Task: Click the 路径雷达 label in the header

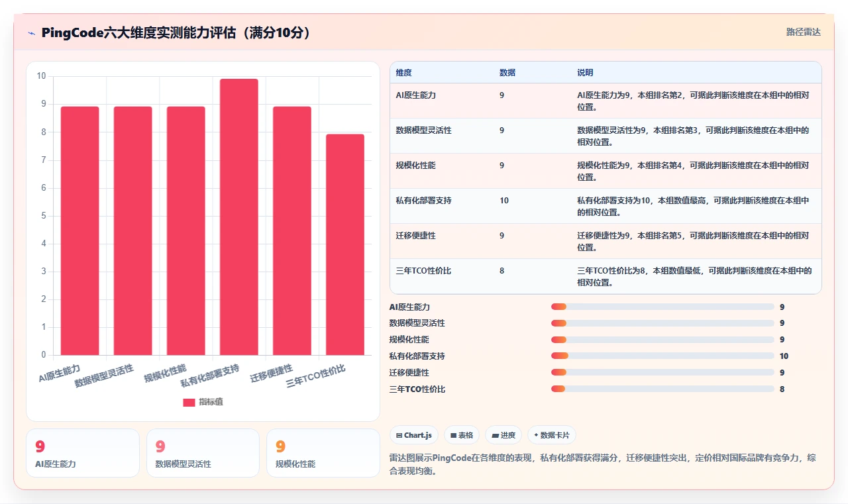Action: [x=803, y=32]
